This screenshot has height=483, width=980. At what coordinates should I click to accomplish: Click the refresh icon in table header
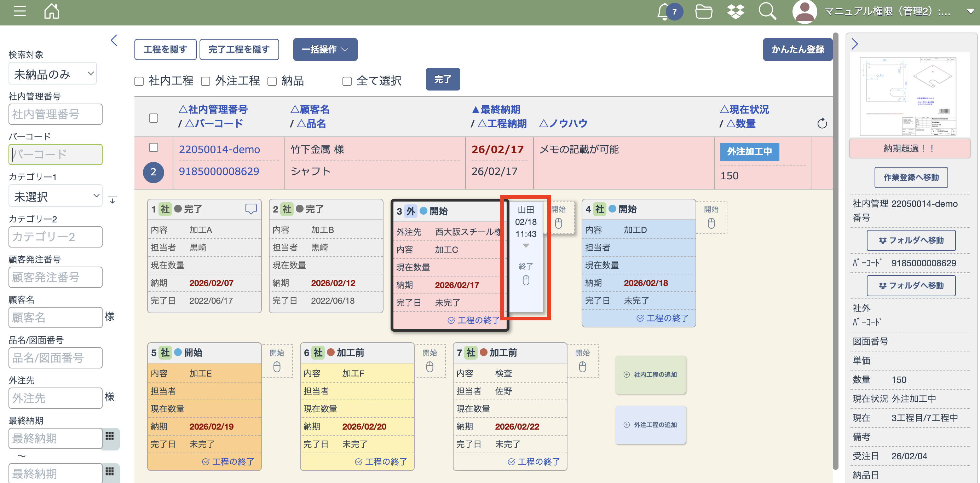coord(822,123)
